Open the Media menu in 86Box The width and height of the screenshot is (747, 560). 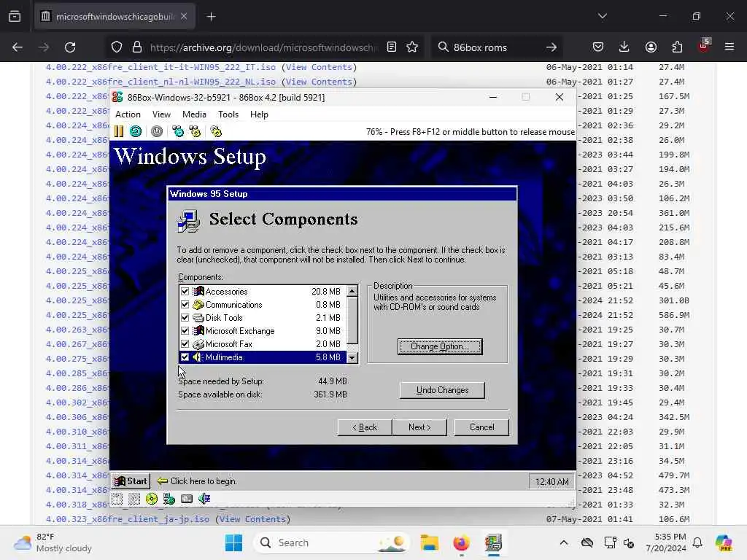pos(194,114)
